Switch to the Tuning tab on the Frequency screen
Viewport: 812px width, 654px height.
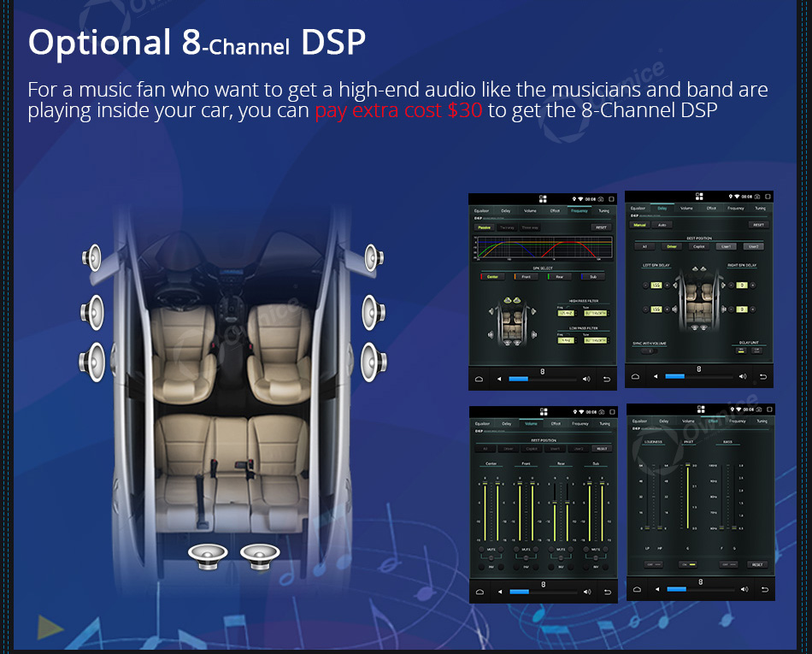pyautogui.click(x=603, y=211)
